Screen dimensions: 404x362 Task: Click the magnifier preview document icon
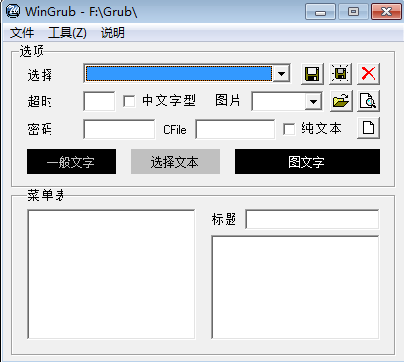point(368,101)
